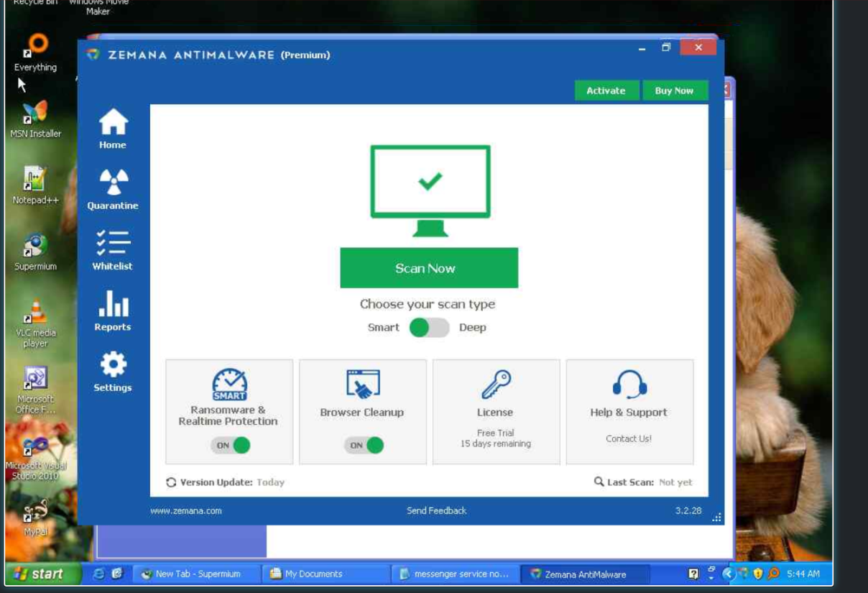Click Internet Explorer quick launch icon

click(x=99, y=574)
